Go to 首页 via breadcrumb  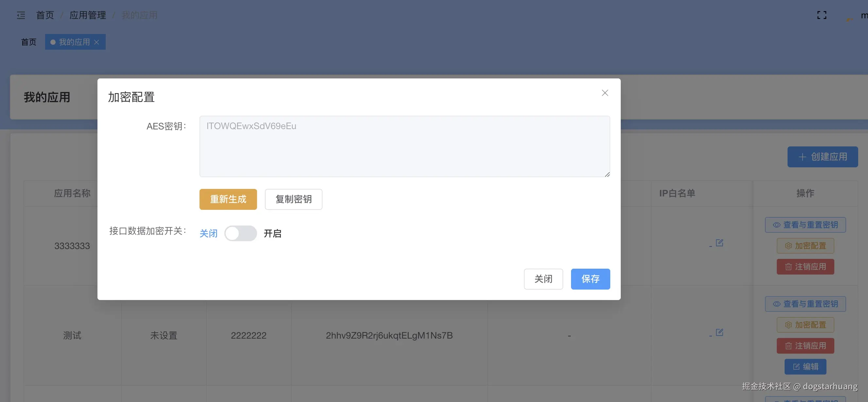pyautogui.click(x=45, y=15)
